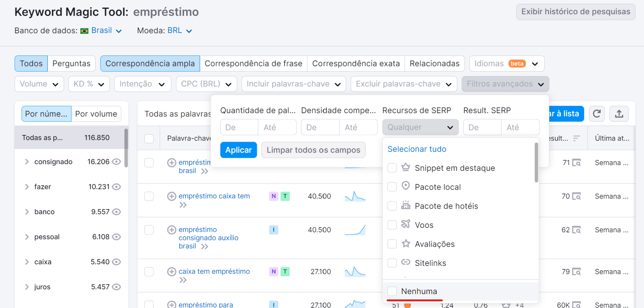
Task: Expand the consignado group
Action: point(27,162)
